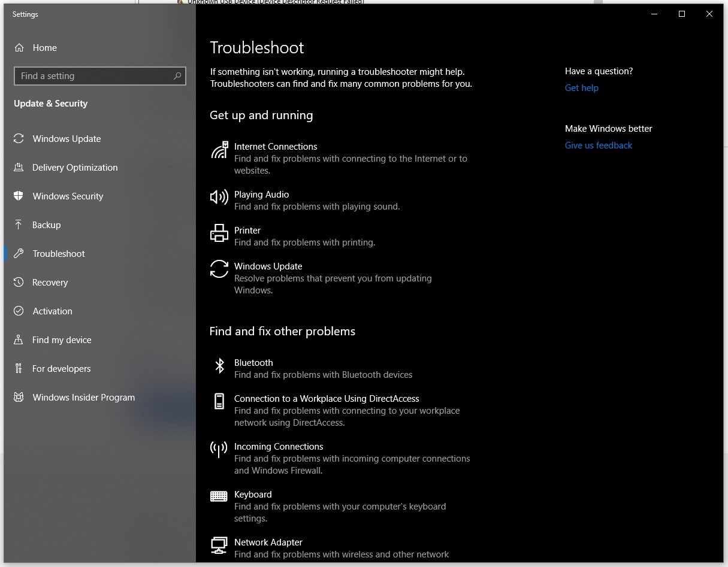Viewport: 728px width, 567px height.
Task: Select the Playing Audio troubleshooter
Action: pos(261,195)
